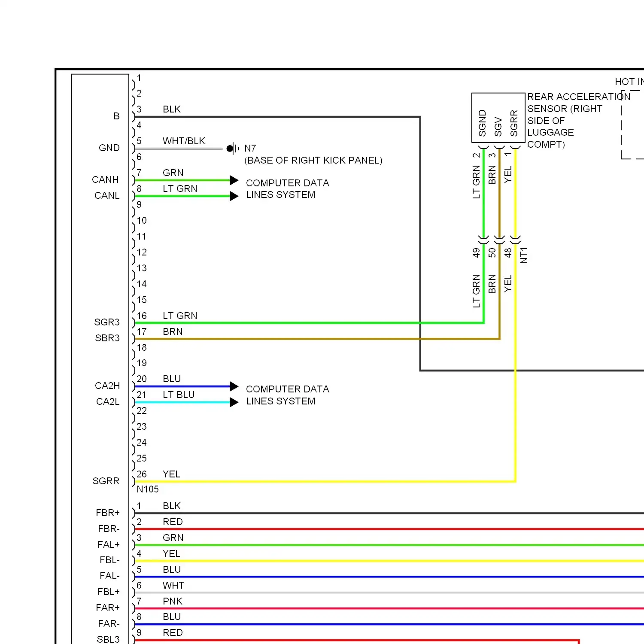Click the LT BLU wire color label
644x644 pixels.
click(179, 395)
